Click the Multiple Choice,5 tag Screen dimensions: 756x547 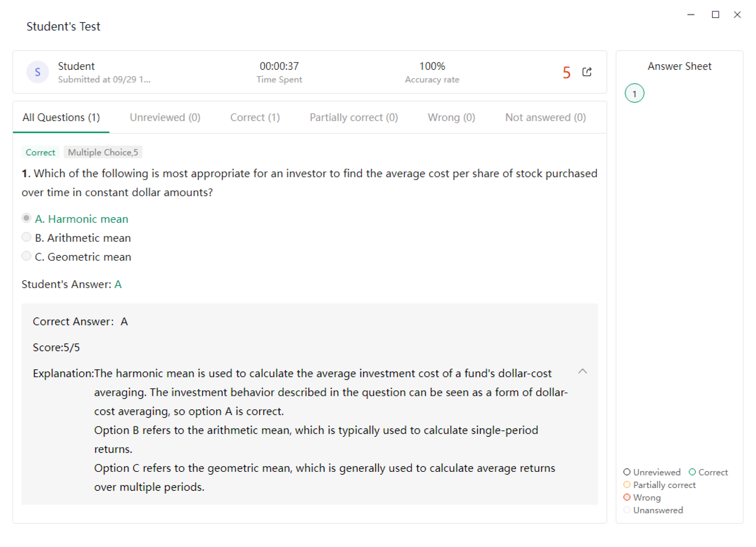point(103,152)
